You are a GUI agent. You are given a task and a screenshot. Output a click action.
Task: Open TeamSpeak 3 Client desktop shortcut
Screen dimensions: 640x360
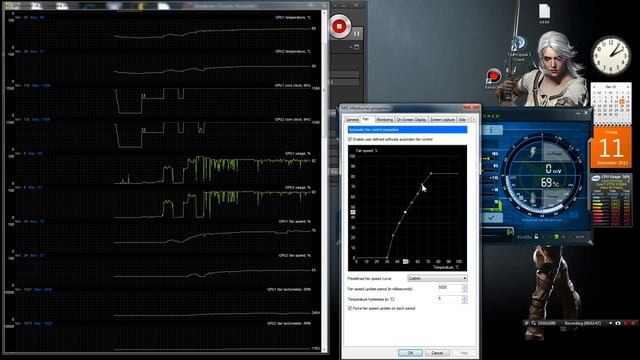click(x=519, y=48)
